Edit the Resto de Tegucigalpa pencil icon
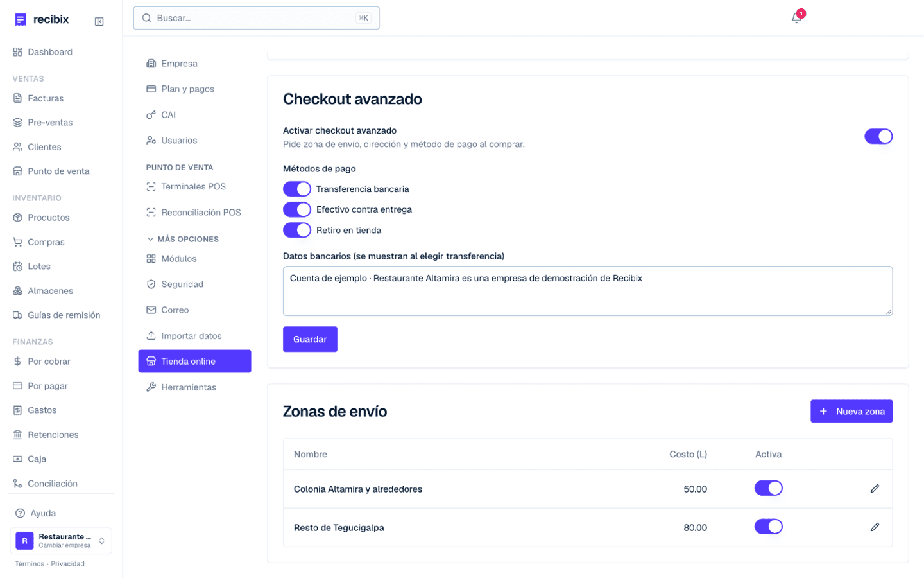The width and height of the screenshot is (924, 578). point(875,527)
